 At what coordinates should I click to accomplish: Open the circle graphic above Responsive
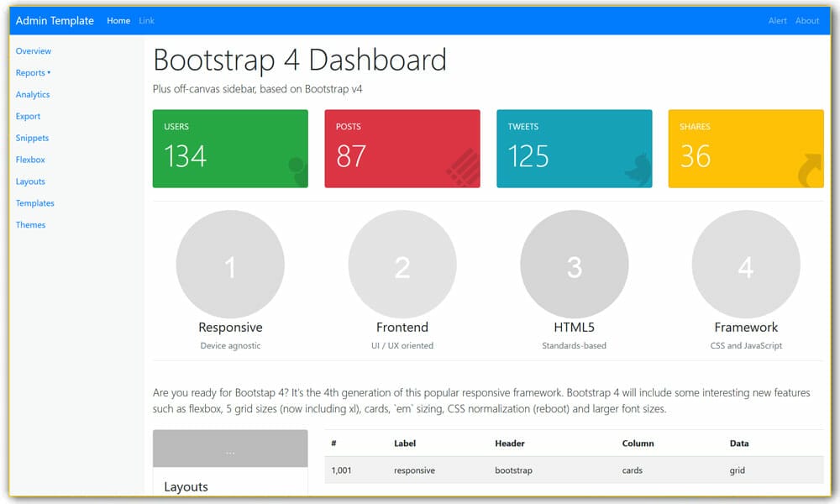(x=230, y=263)
